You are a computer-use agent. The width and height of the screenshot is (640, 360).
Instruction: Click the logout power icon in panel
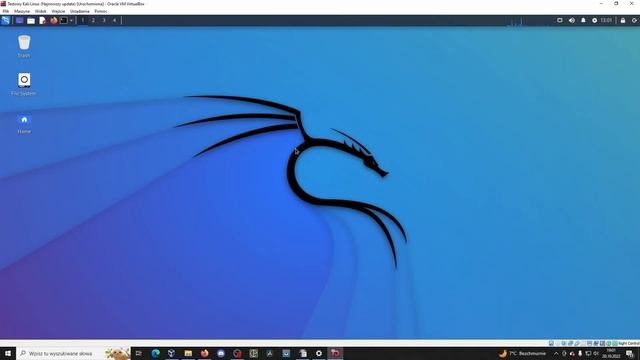(634, 20)
